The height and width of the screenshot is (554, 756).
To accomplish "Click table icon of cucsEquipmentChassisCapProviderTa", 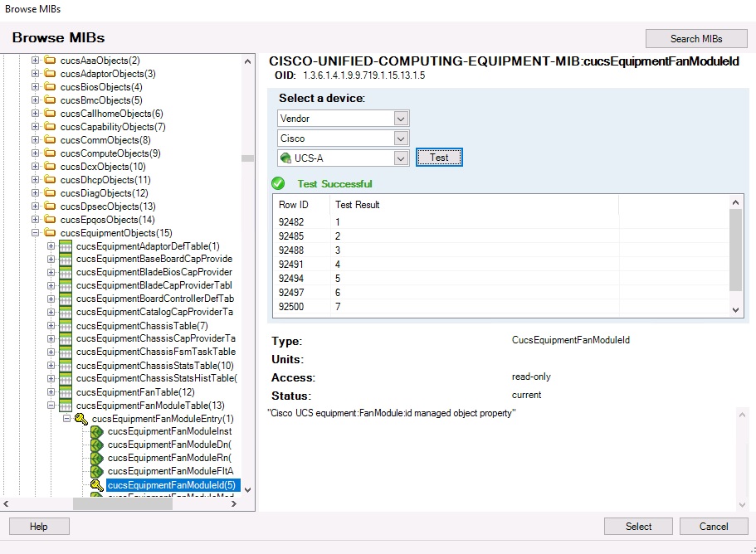I will click(x=66, y=338).
